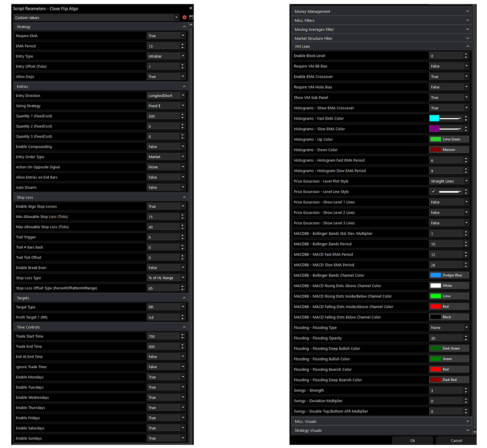Viewport: 487px width, 448px height.
Task: Toggle the Price Excursion Level Line Style checkbox
Action: [433, 192]
